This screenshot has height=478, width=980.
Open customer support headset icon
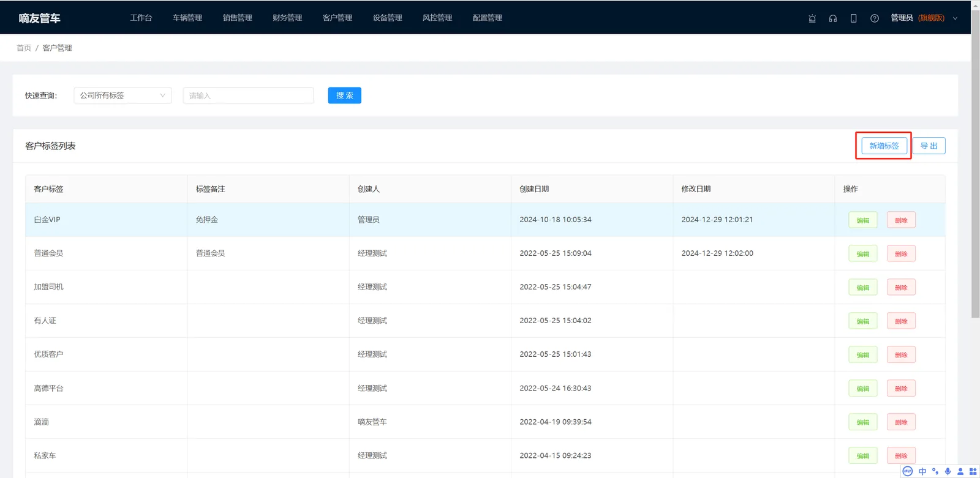(833, 18)
